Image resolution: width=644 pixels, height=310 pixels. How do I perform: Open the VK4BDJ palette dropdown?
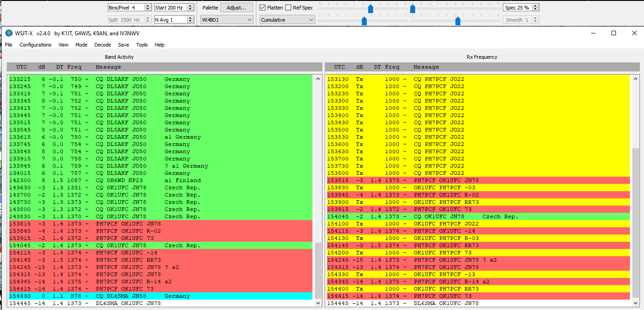[227, 20]
